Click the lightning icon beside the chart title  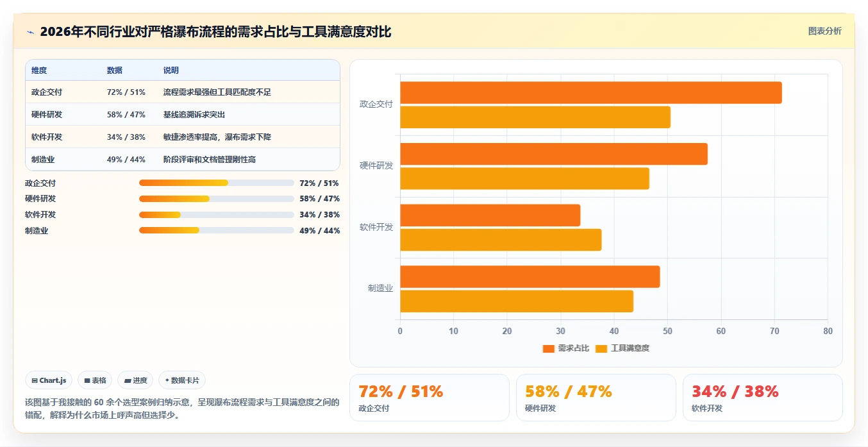click(x=31, y=32)
